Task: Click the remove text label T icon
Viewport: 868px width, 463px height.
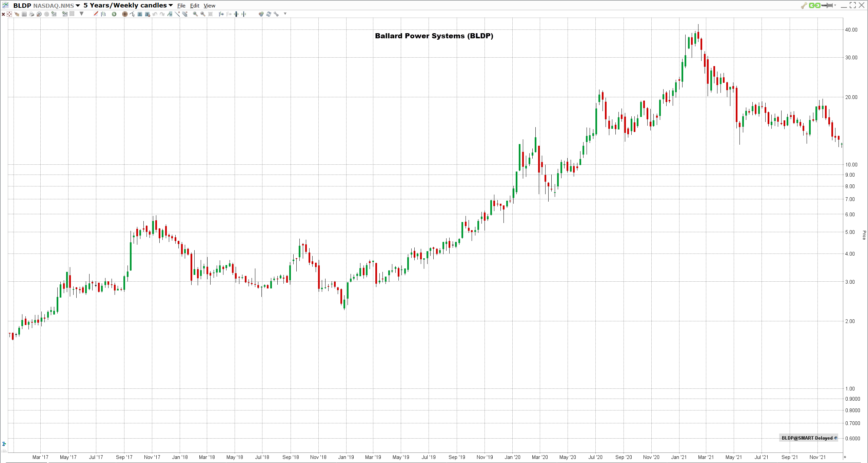Action: 147,14
